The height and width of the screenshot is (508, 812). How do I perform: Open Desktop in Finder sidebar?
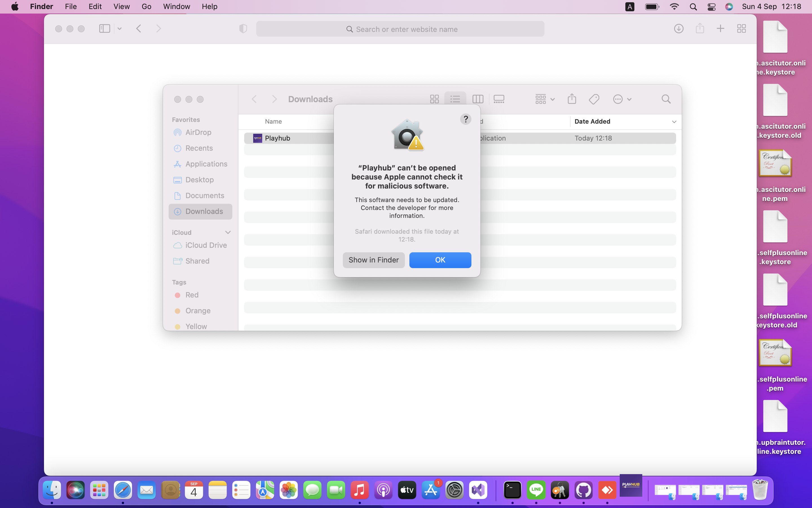(200, 180)
